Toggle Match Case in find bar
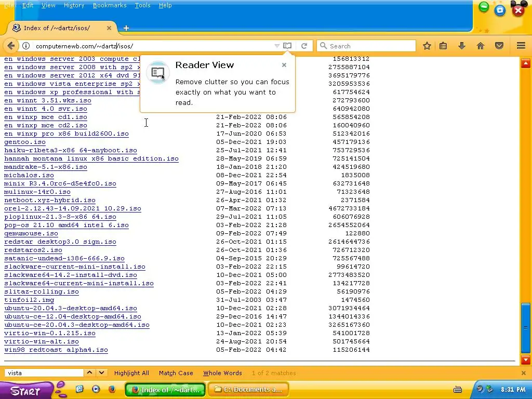The width and height of the screenshot is (532, 399). pyautogui.click(x=176, y=373)
